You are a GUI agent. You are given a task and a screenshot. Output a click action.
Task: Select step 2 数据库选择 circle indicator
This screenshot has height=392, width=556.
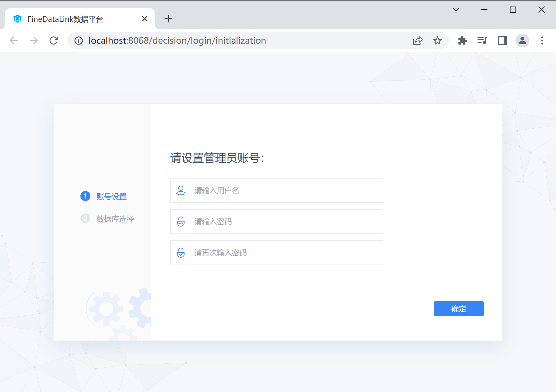(85, 219)
